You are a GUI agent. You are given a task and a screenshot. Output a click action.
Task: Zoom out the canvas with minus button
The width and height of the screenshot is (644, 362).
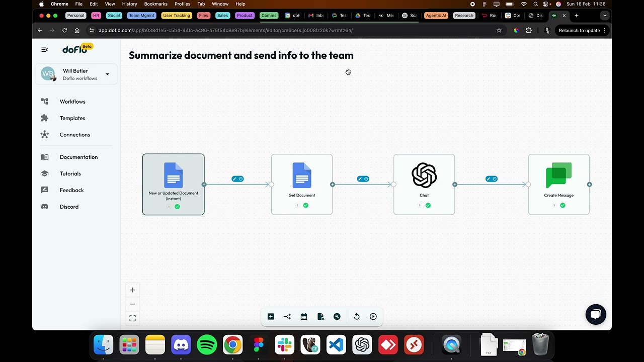pos(132,304)
